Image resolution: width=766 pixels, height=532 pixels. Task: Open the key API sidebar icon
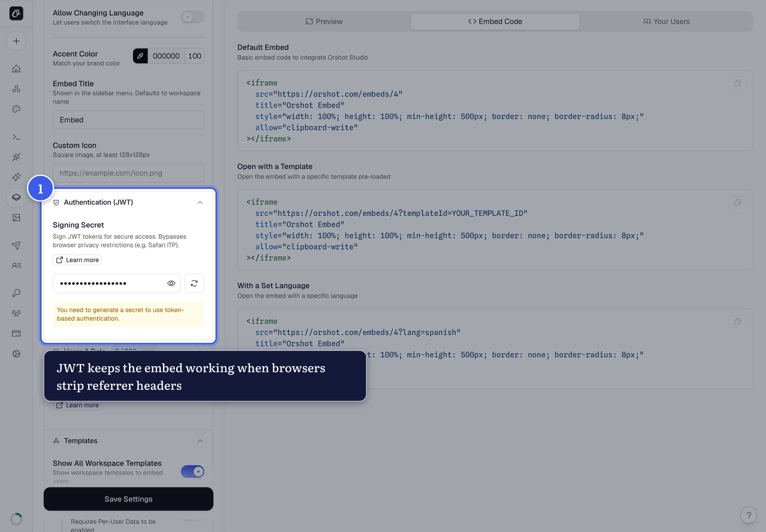coord(16,293)
